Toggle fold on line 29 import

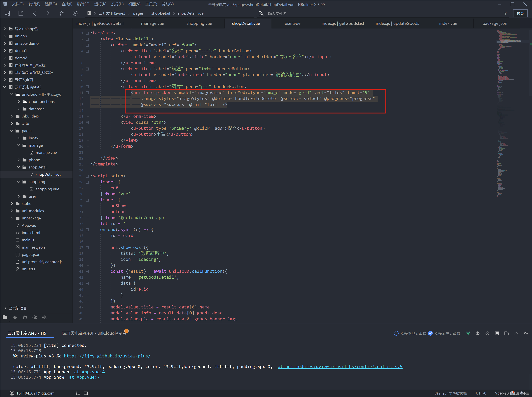click(x=87, y=200)
